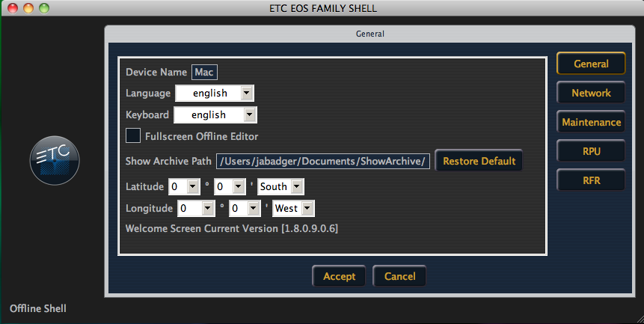The height and width of the screenshot is (324, 644).
Task: Open the RFR settings tab
Action: [591, 180]
